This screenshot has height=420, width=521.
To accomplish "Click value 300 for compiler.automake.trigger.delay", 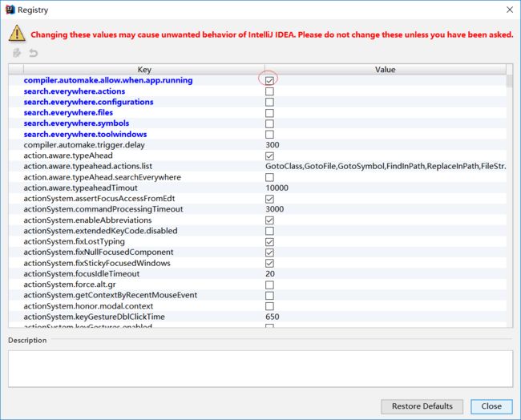I will coord(273,145).
